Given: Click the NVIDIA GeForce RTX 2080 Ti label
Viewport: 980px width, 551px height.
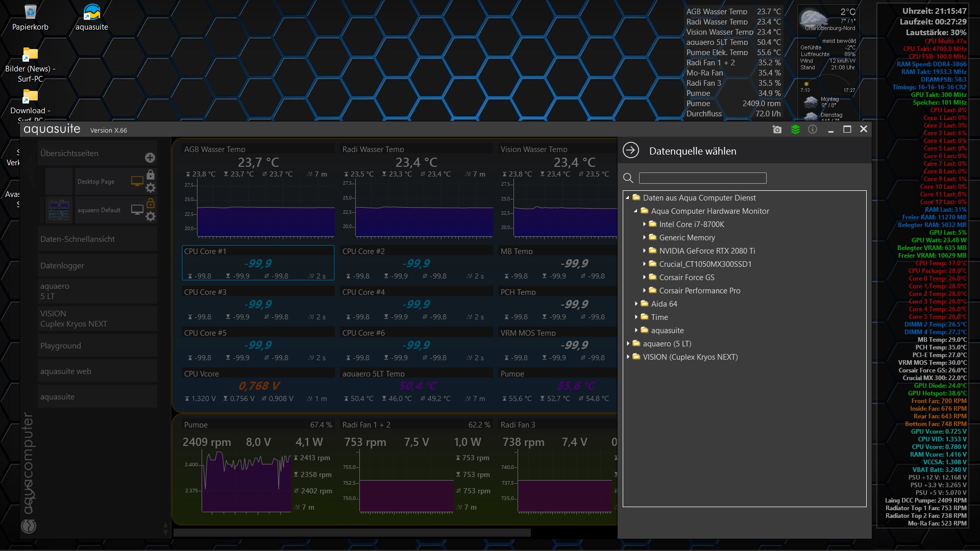Looking at the screenshot, I should [x=707, y=251].
